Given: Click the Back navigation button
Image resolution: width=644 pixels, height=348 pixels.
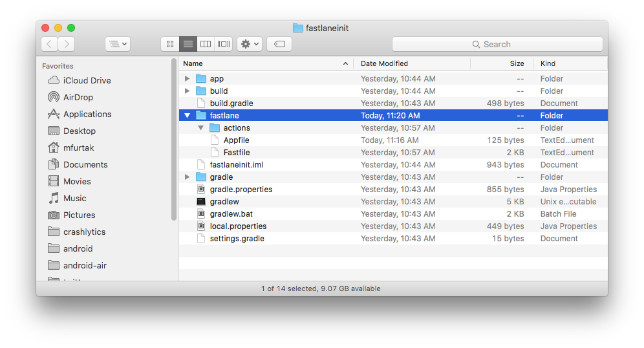Looking at the screenshot, I should (50, 44).
